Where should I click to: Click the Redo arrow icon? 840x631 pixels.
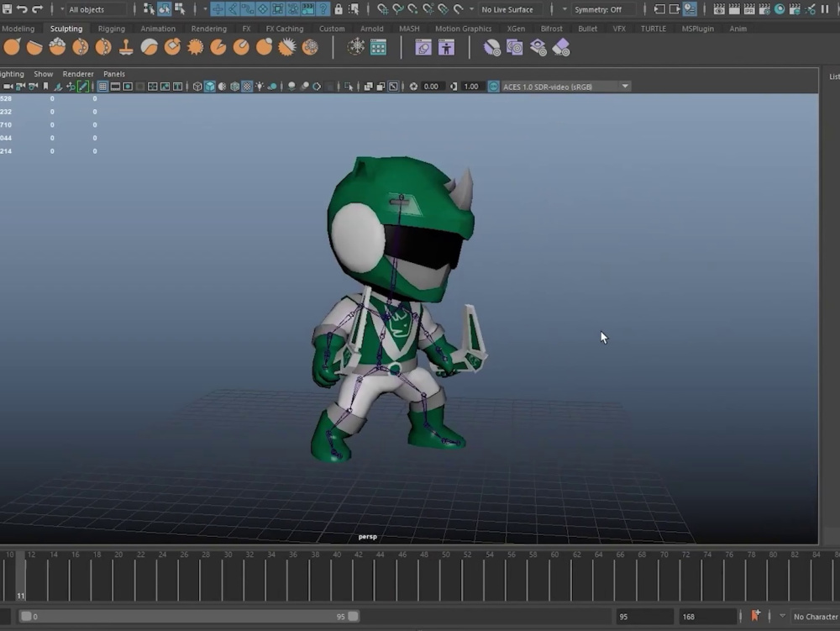(38, 8)
